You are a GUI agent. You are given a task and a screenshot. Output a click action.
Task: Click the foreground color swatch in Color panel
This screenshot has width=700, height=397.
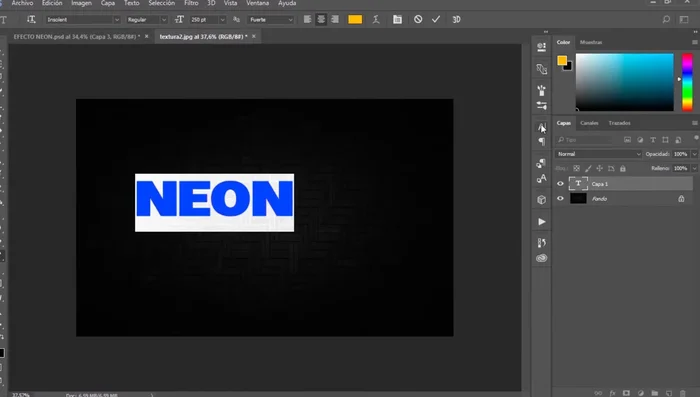pyautogui.click(x=562, y=60)
